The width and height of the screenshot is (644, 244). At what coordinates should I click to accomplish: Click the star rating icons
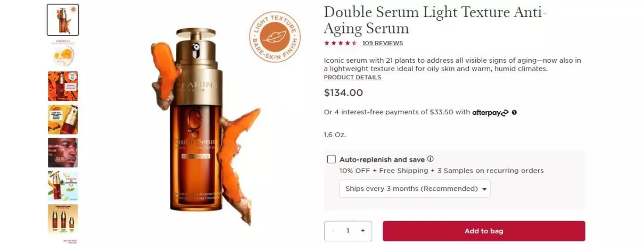pos(341,43)
